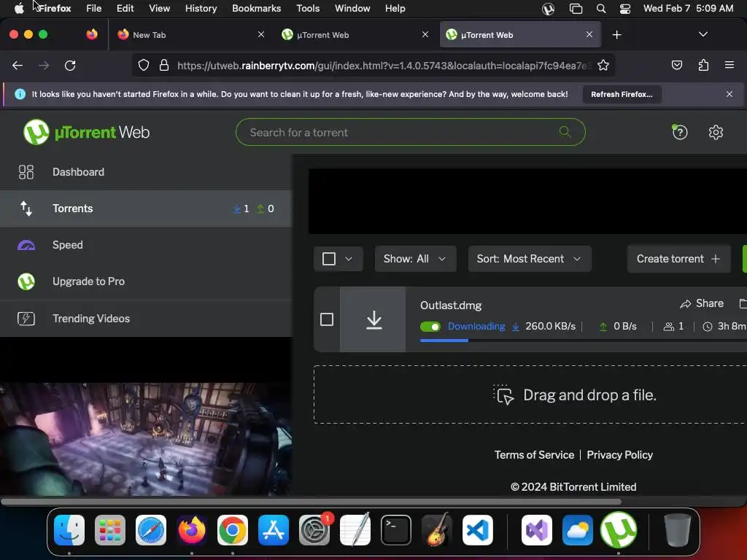747x560 pixels.
Task: Open a new browser tab with plus
Action: [x=617, y=35]
